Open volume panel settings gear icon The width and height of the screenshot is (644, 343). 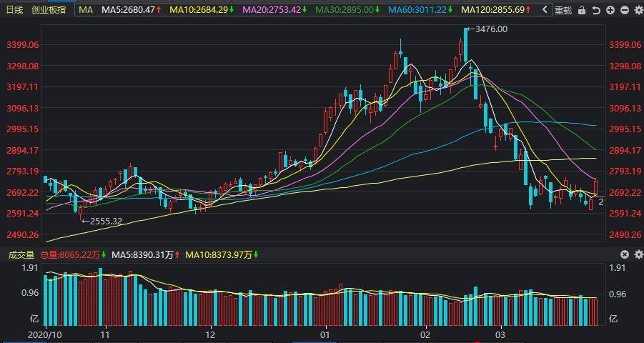click(639, 254)
